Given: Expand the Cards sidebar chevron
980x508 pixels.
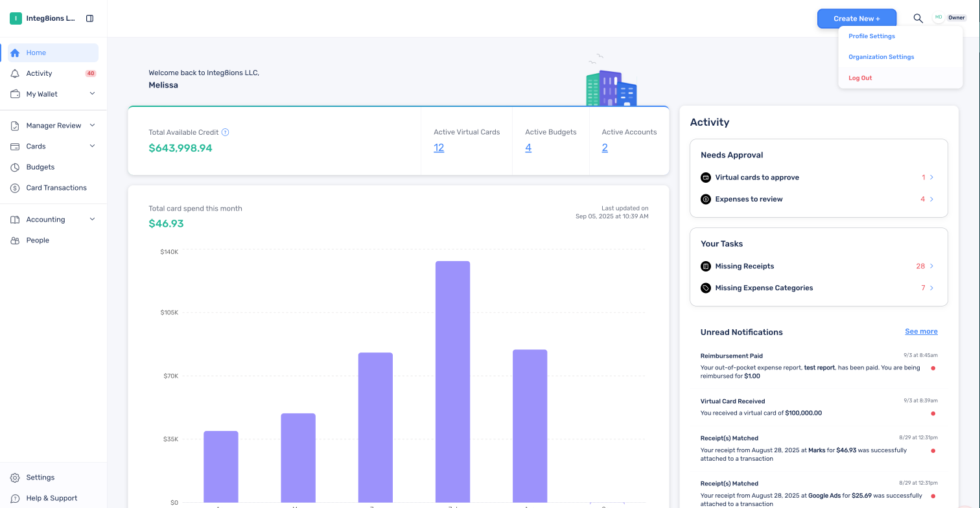Looking at the screenshot, I should click(x=92, y=146).
